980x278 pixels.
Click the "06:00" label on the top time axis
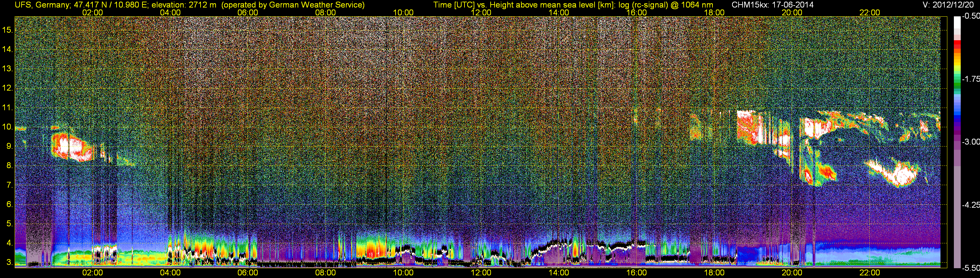[x=248, y=12]
